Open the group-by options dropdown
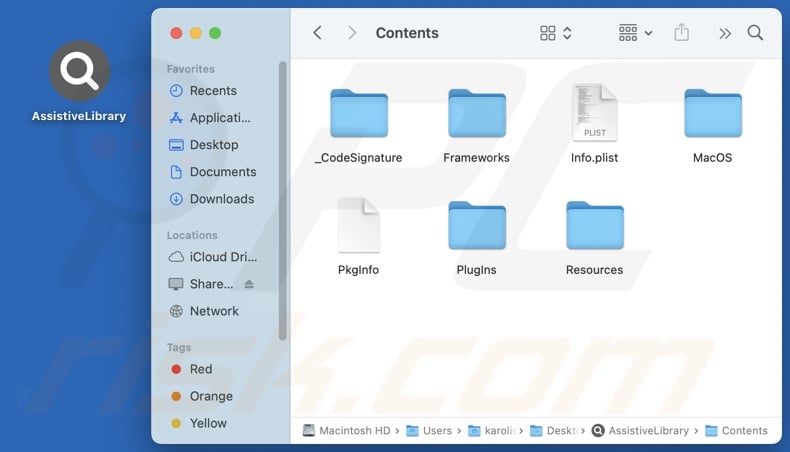 pos(635,33)
